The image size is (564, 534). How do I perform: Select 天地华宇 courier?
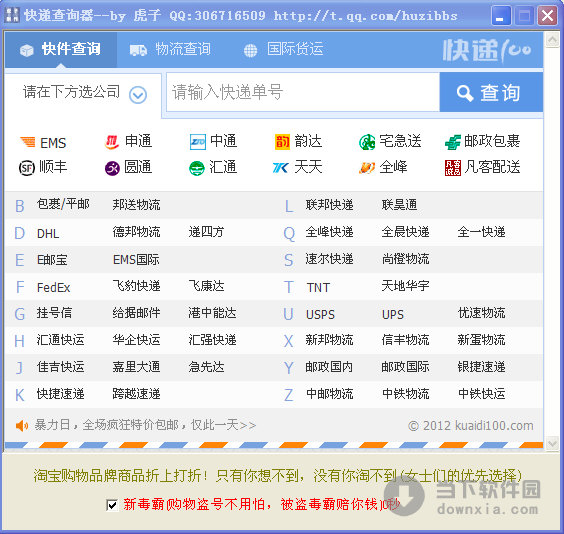tap(405, 286)
